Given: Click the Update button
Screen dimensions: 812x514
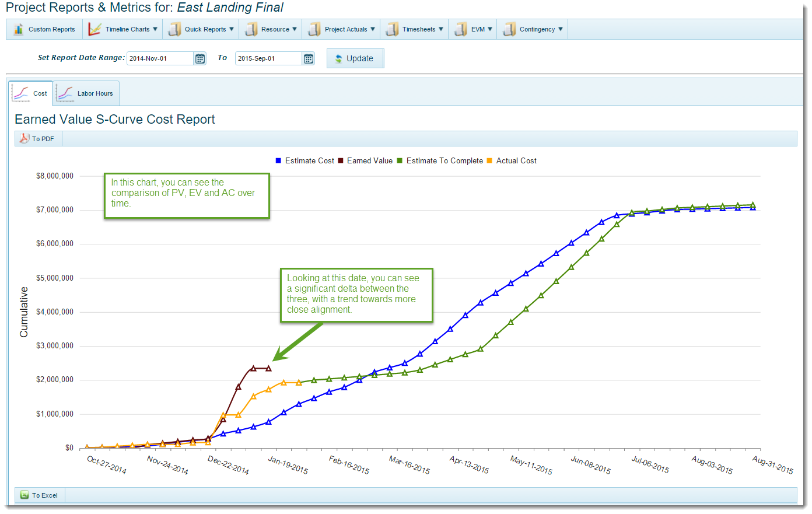Looking at the screenshot, I should (355, 58).
